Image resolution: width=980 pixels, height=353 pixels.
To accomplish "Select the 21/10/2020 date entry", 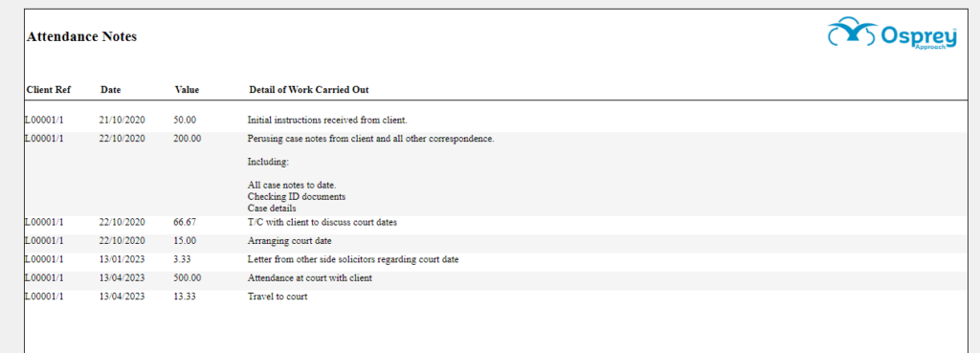I will [122, 120].
